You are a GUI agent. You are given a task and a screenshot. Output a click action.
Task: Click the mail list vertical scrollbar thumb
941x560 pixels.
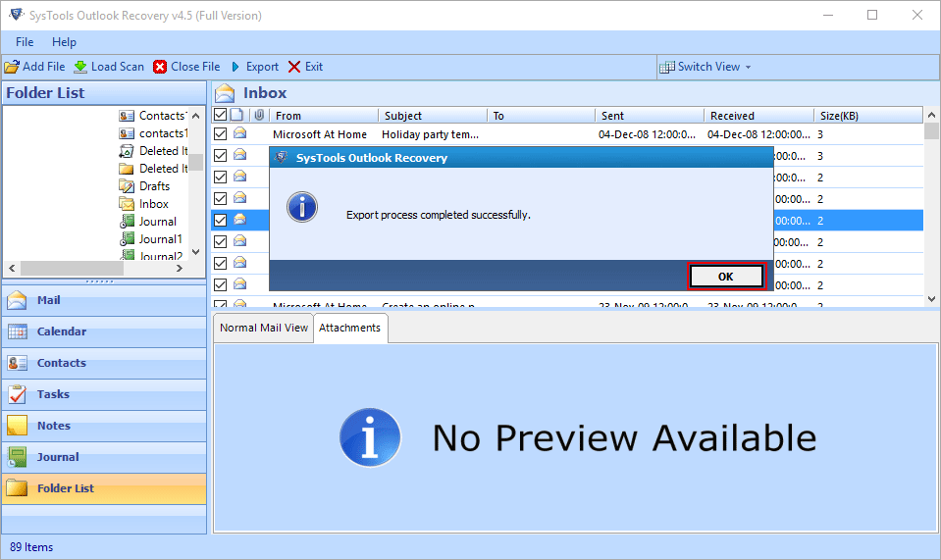tap(931, 130)
